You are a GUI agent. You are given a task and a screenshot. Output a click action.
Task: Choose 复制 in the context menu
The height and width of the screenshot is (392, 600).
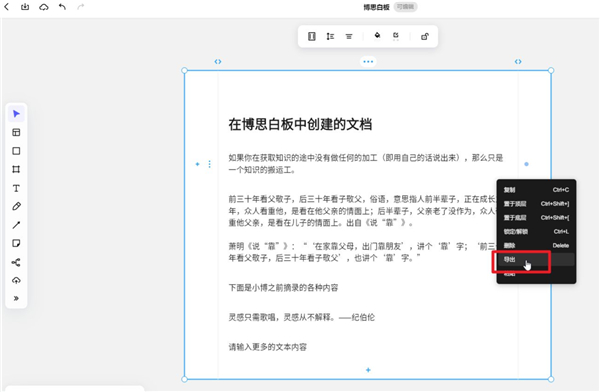(x=536, y=190)
